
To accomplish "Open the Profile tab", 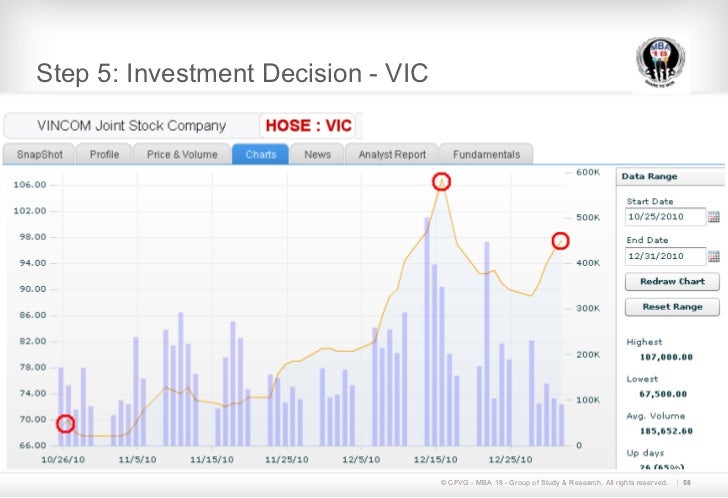I will (104, 155).
